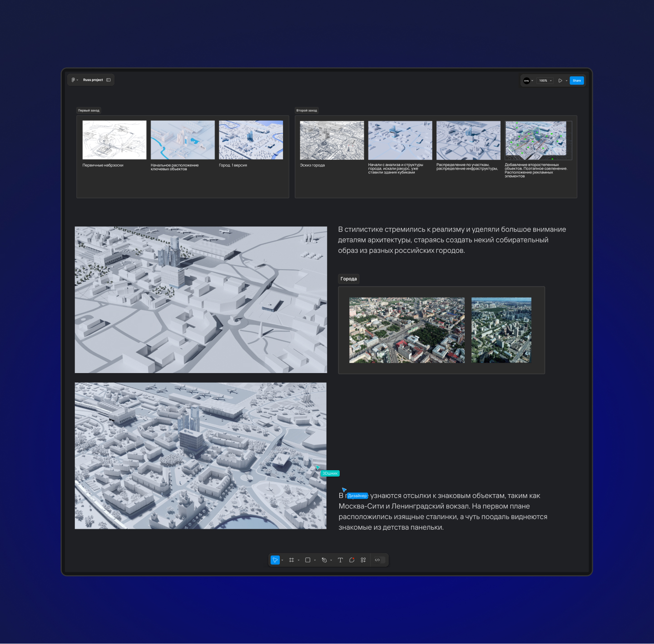The height and width of the screenshot is (644, 654).
Task: Click the Добавление второстепенных объектов caption
Action: pyautogui.click(x=536, y=170)
